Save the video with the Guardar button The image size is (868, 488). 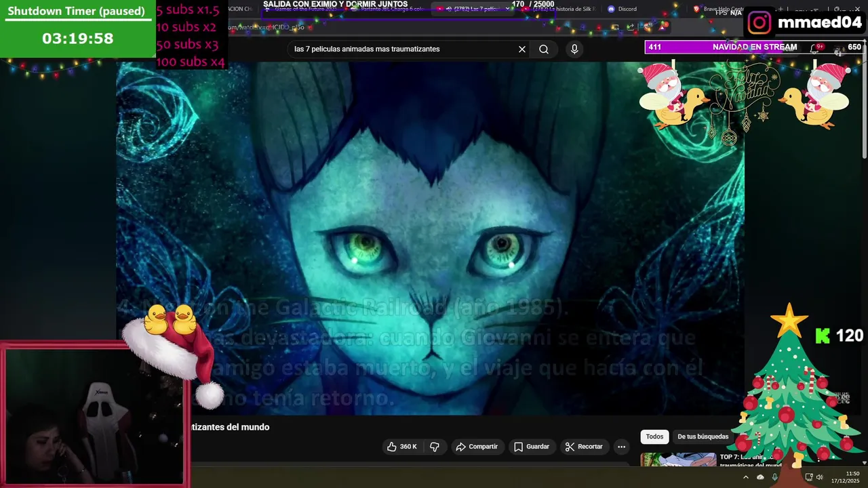coord(532,447)
